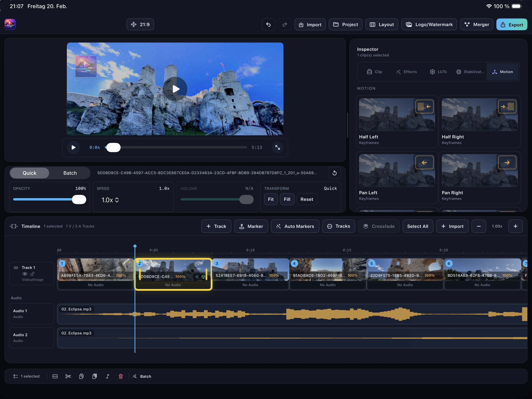Click the timeline zoom-out minus button
Image resolution: width=532 pixels, height=399 pixels.
[479, 226]
